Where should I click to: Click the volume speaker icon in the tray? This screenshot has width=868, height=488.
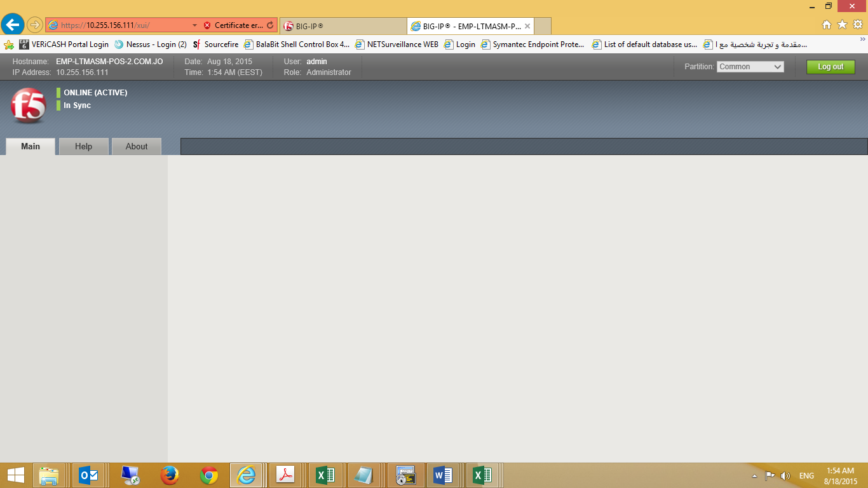point(785,475)
